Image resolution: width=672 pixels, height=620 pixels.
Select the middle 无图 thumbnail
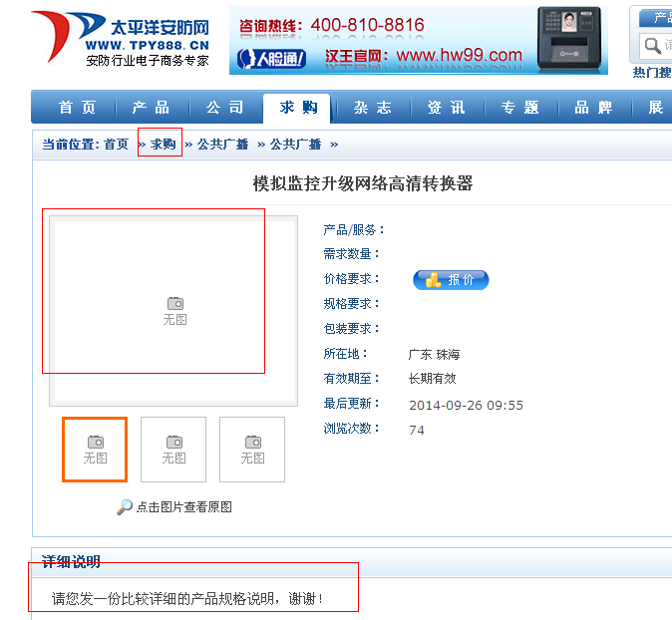pyautogui.click(x=173, y=450)
